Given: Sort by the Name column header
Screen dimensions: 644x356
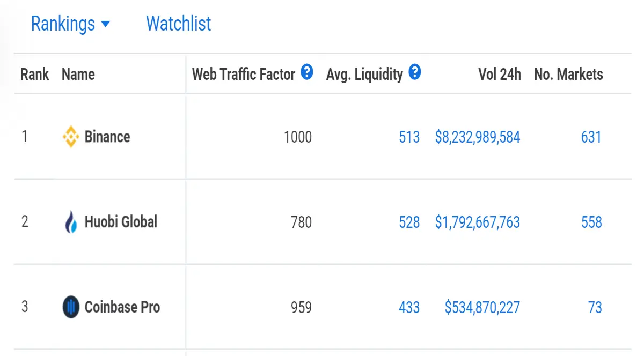Looking at the screenshot, I should pos(78,74).
